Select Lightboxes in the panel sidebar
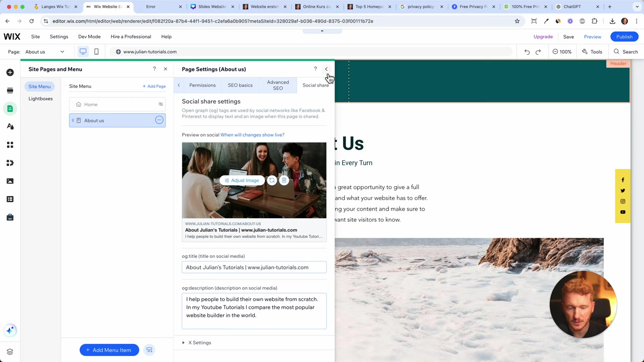Viewport: 644px width, 362px height. coord(40,99)
